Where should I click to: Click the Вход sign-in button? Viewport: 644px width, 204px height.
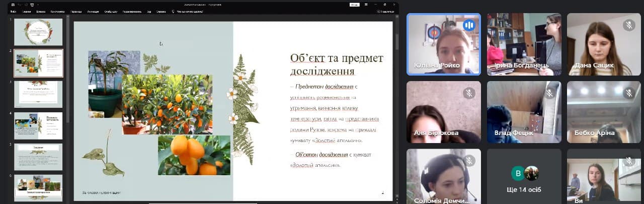355,5
